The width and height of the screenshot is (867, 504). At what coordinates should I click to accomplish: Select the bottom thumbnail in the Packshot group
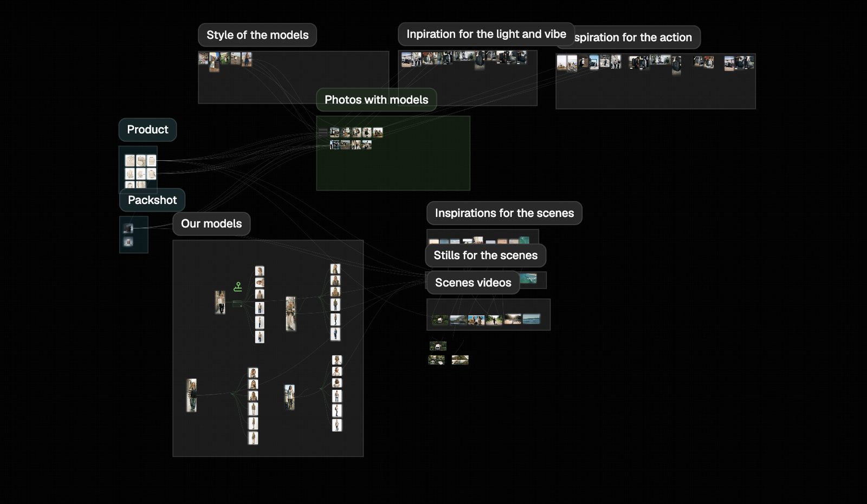point(128,242)
